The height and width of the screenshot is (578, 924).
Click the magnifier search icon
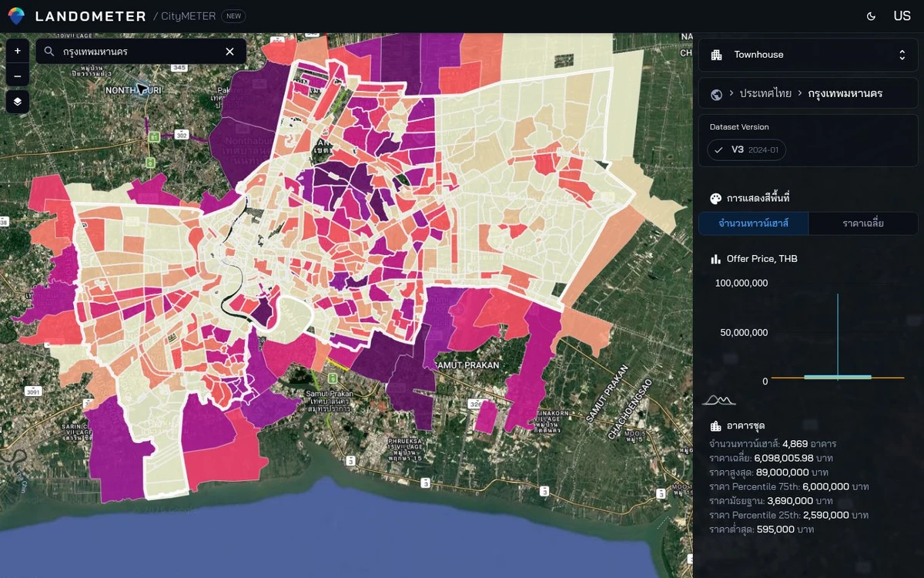(49, 52)
